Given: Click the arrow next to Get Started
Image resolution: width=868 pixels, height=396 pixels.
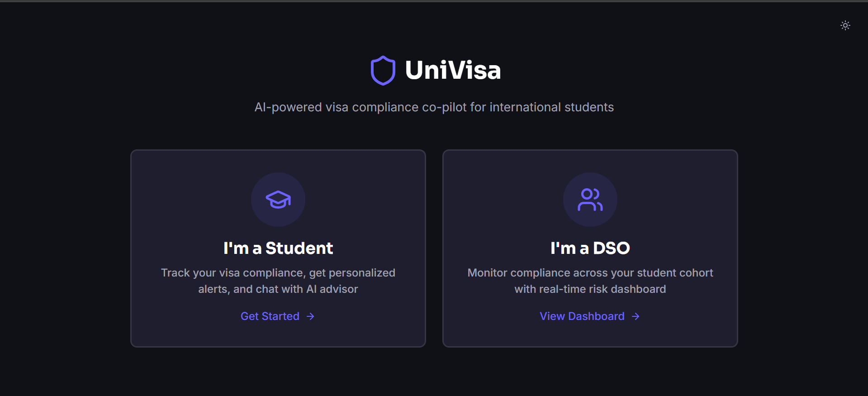Looking at the screenshot, I should click(310, 316).
